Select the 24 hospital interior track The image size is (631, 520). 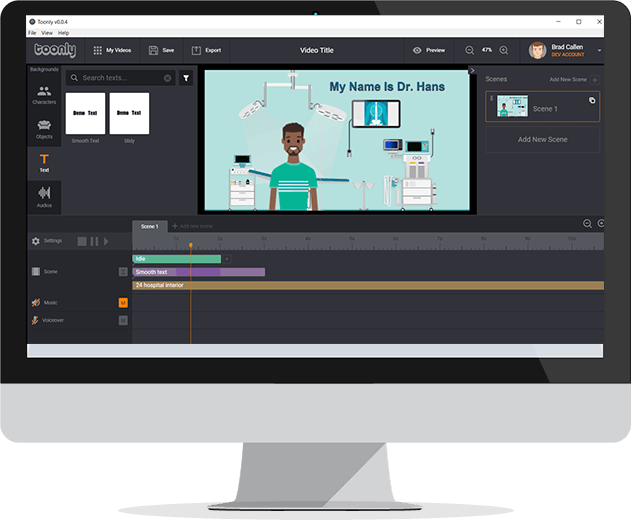pyautogui.click(x=368, y=285)
